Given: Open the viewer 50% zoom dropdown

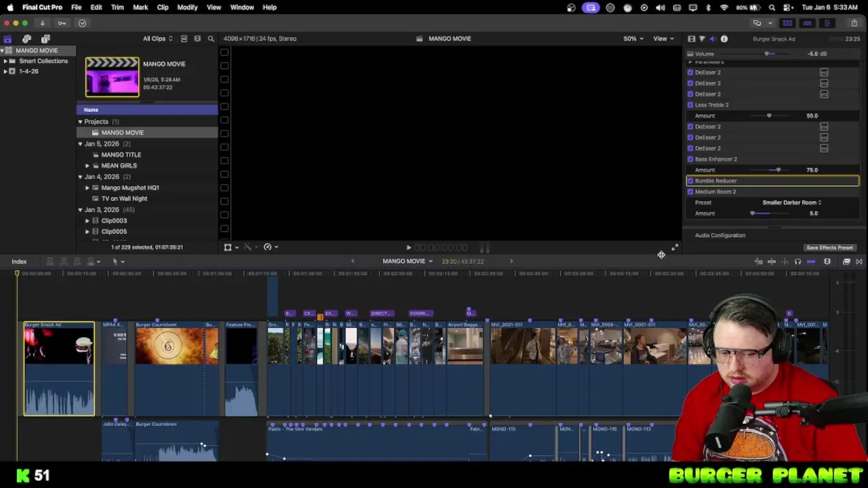Looking at the screenshot, I should [633, 39].
